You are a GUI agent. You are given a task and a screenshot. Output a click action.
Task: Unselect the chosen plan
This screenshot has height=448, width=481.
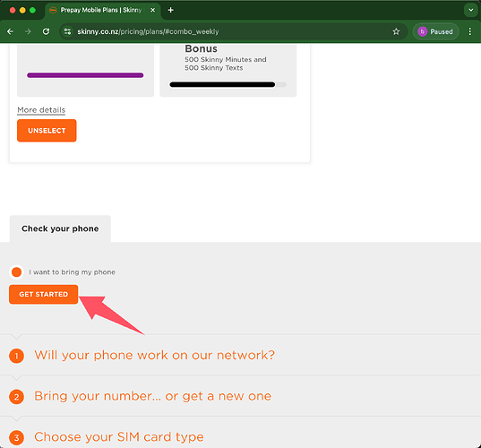click(47, 131)
